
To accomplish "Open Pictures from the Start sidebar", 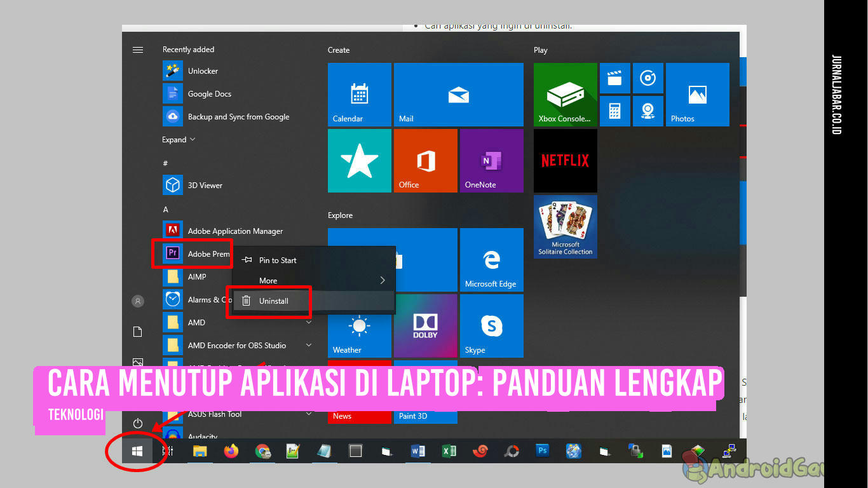I will click(138, 362).
